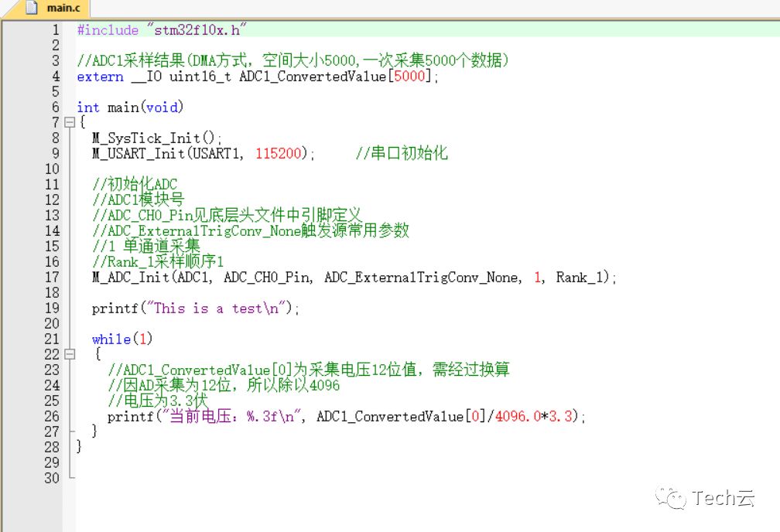
Task: Click line number 17 in the gutter
Action: tap(52, 277)
